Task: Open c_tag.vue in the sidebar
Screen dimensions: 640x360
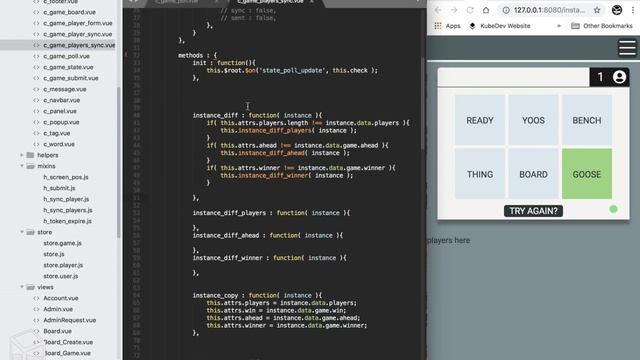Action: tap(57, 133)
